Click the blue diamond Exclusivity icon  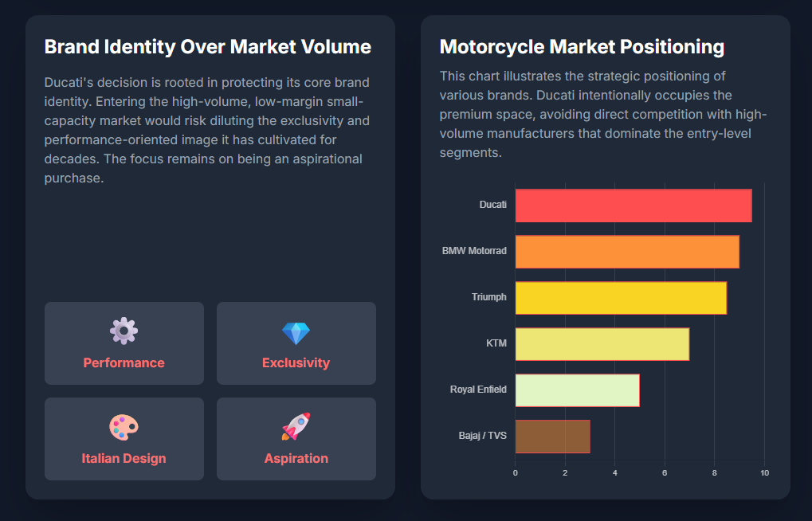click(296, 333)
